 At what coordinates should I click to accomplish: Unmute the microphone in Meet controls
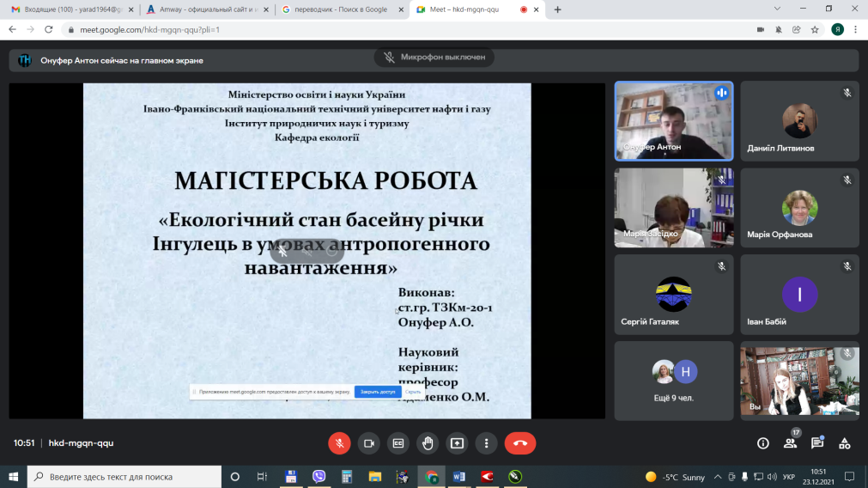click(x=339, y=443)
